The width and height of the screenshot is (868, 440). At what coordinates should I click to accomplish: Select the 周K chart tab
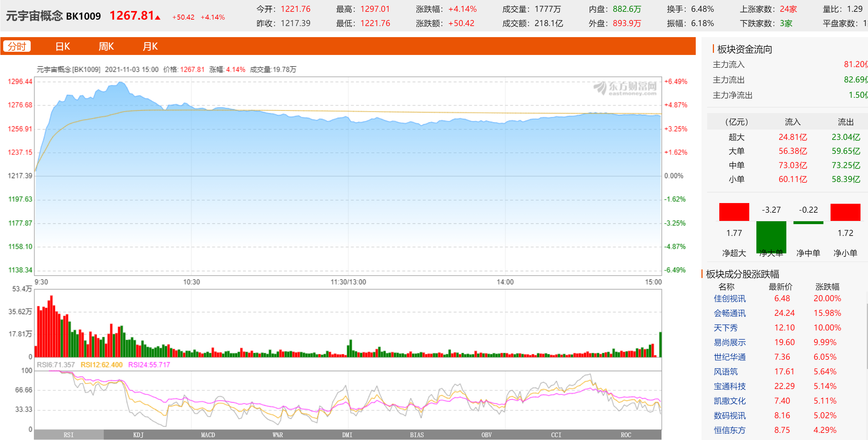click(106, 46)
